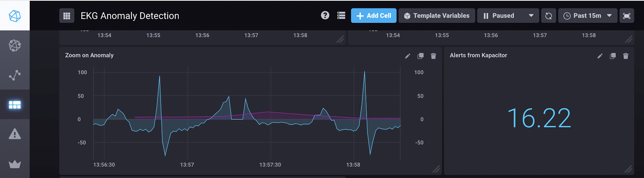The width and height of the screenshot is (644, 178).
Task: Open the Past 15m time range dropdown
Action: coord(587,16)
